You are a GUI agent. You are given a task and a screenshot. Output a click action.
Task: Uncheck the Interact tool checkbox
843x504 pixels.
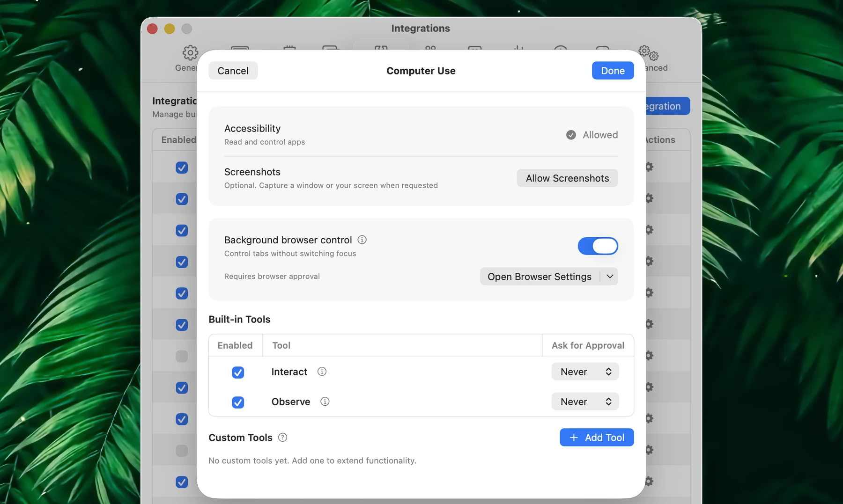pos(238,373)
